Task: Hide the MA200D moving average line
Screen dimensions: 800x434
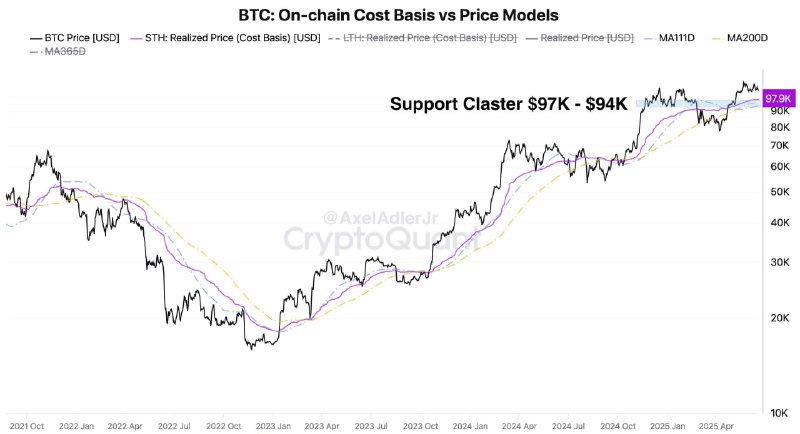Action: tap(740, 38)
